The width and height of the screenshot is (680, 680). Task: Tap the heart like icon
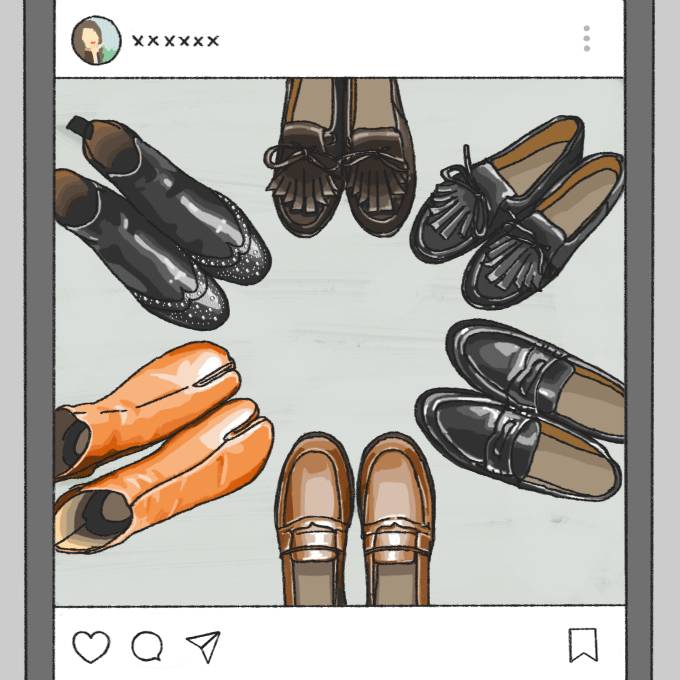(x=91, y=646)
